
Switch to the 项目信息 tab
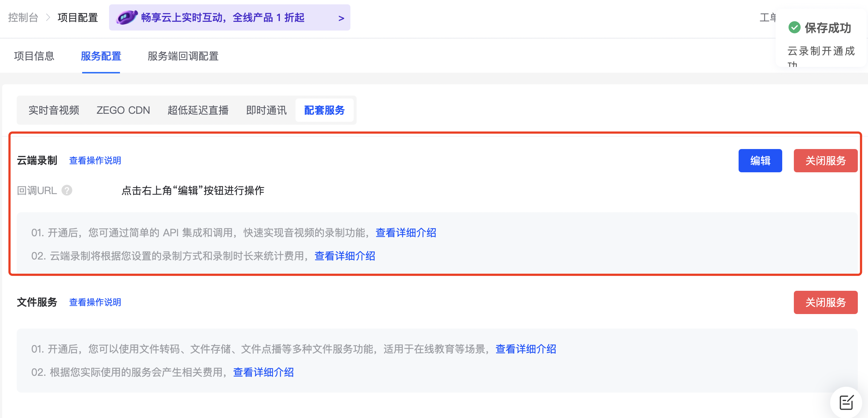tap(34, 56)
